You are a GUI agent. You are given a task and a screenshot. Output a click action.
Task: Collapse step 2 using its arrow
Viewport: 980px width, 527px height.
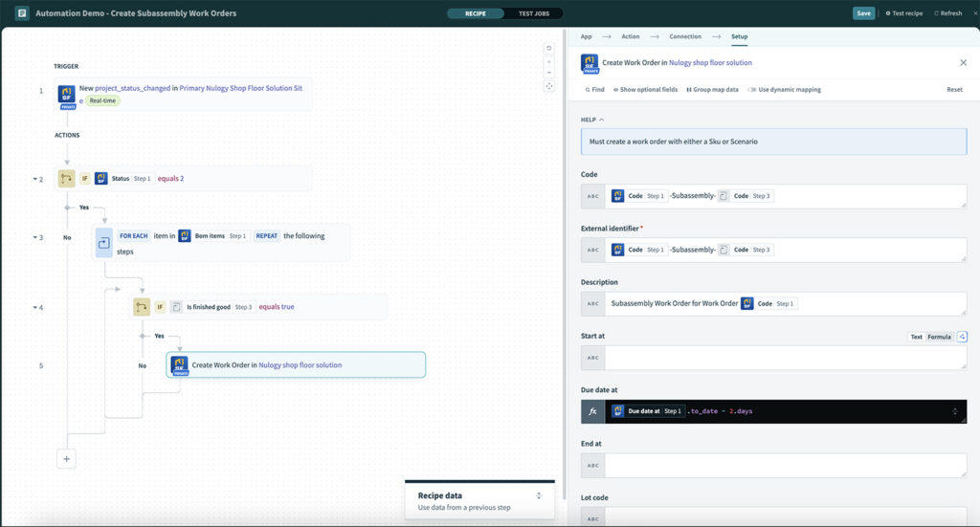tap(34, 179)
